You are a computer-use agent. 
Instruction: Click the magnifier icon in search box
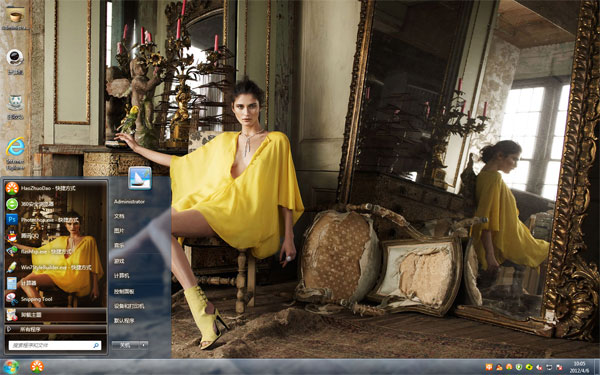(96, 346)
